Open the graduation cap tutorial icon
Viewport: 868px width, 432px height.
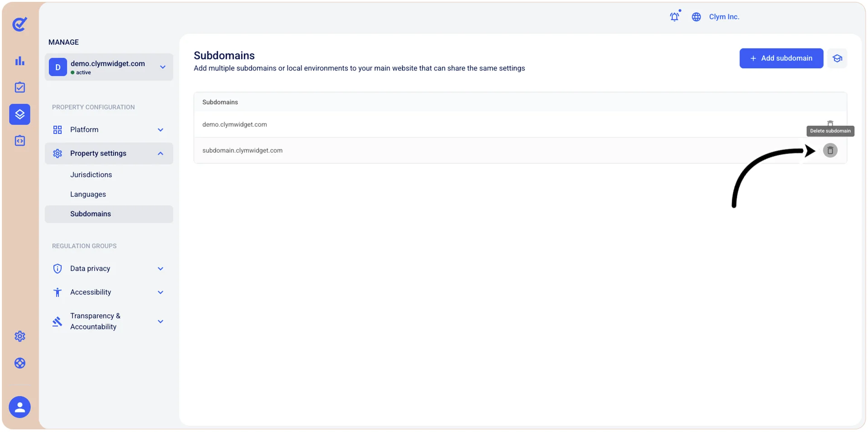coord(837,58)
